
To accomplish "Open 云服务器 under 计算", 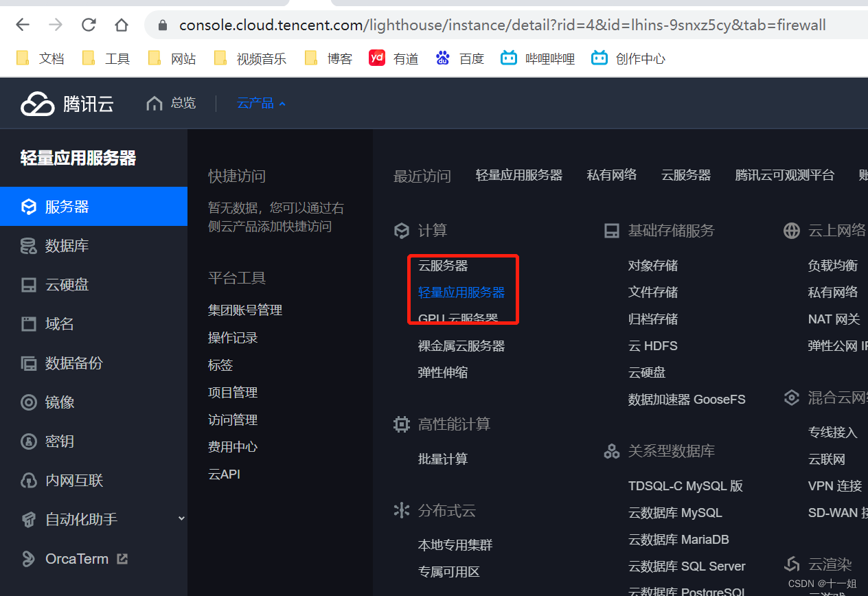I will click(x=443, y=266).
